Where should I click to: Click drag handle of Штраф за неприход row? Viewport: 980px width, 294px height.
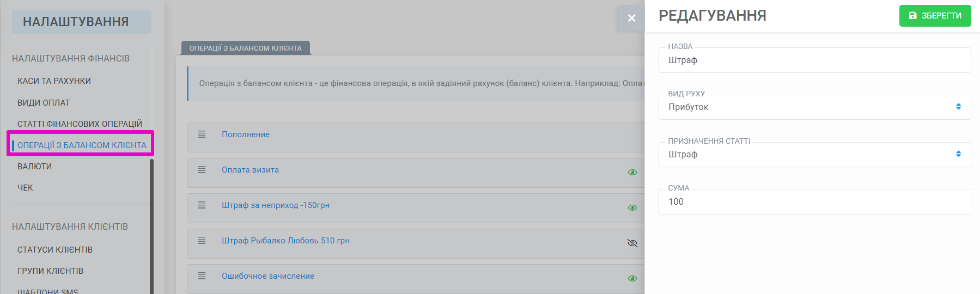tap(202, 205)
